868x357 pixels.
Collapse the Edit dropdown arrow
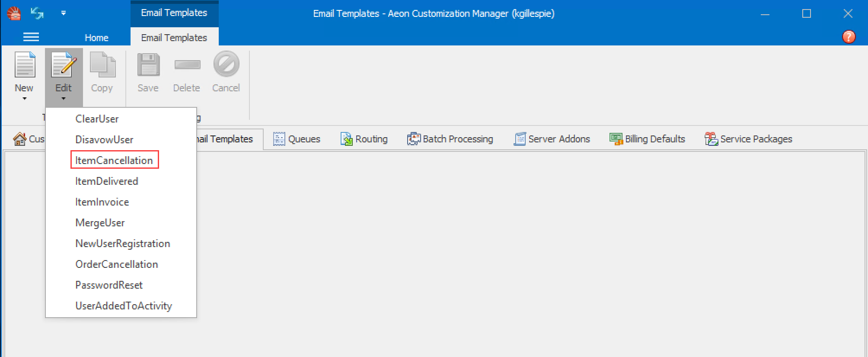pos(64,99)
